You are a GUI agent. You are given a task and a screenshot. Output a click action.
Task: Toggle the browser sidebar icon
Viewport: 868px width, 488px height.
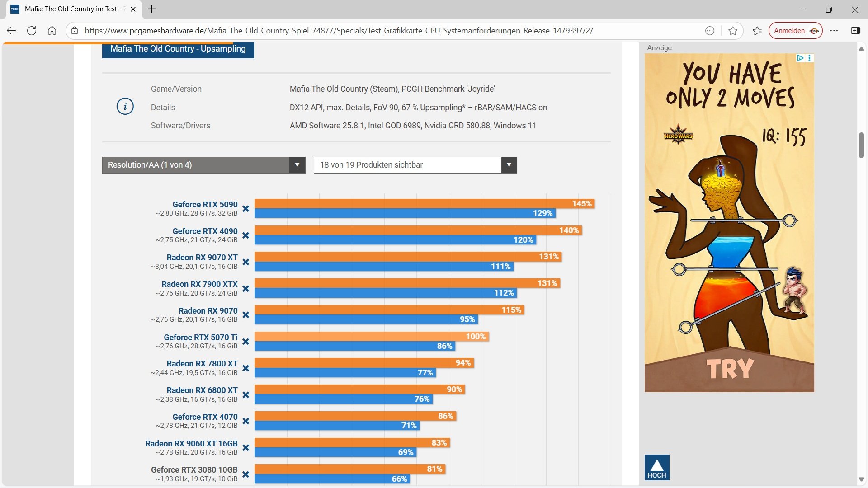855,31
